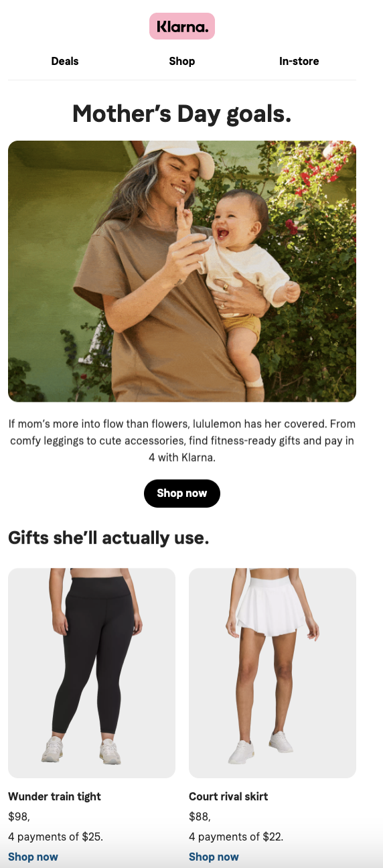Click the black Shop now button

(x=182, y=494)
